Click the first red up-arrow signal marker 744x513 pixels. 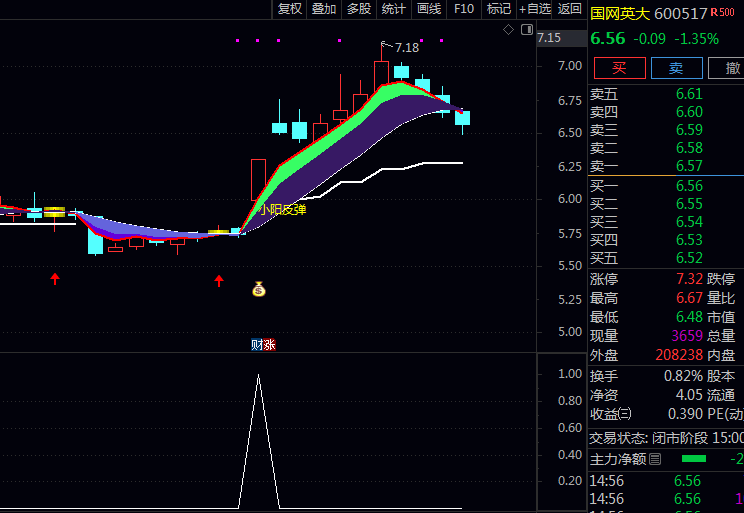tap(55, 279)
